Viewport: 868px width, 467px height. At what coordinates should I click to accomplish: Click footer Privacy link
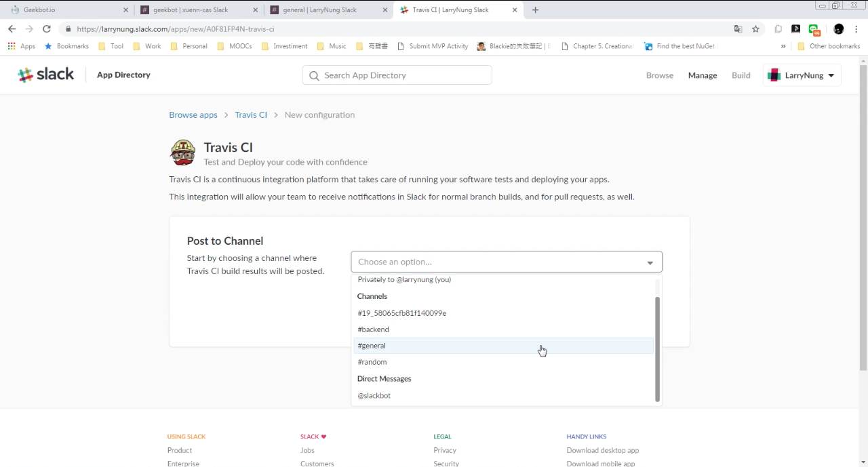point(445,450)
